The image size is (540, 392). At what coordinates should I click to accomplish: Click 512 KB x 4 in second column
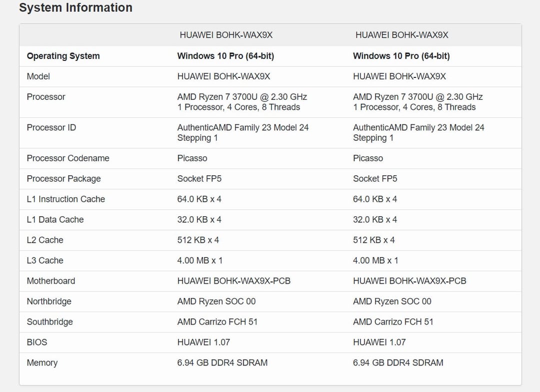[374, 240]
